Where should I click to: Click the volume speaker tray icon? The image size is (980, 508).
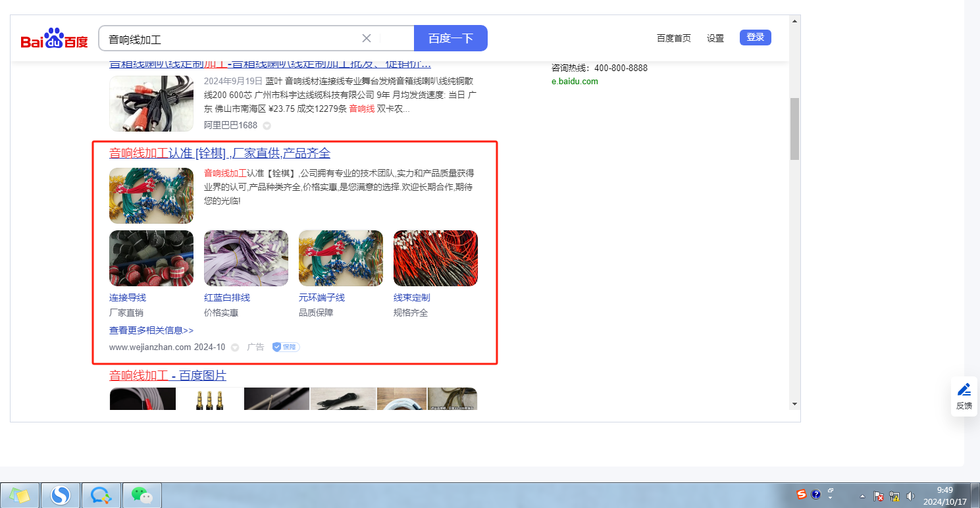click(910, 496)
